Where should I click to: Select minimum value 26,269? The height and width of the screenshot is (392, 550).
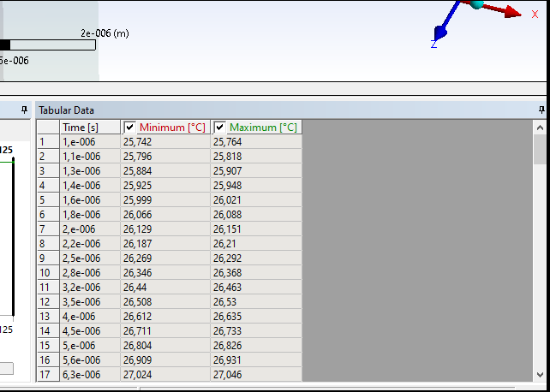pyautogui.click(x=165, y=258)
